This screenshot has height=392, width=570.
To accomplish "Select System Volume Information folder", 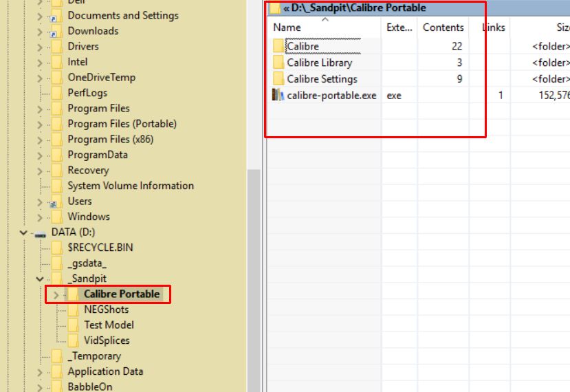I will click(x=131, y=186).
